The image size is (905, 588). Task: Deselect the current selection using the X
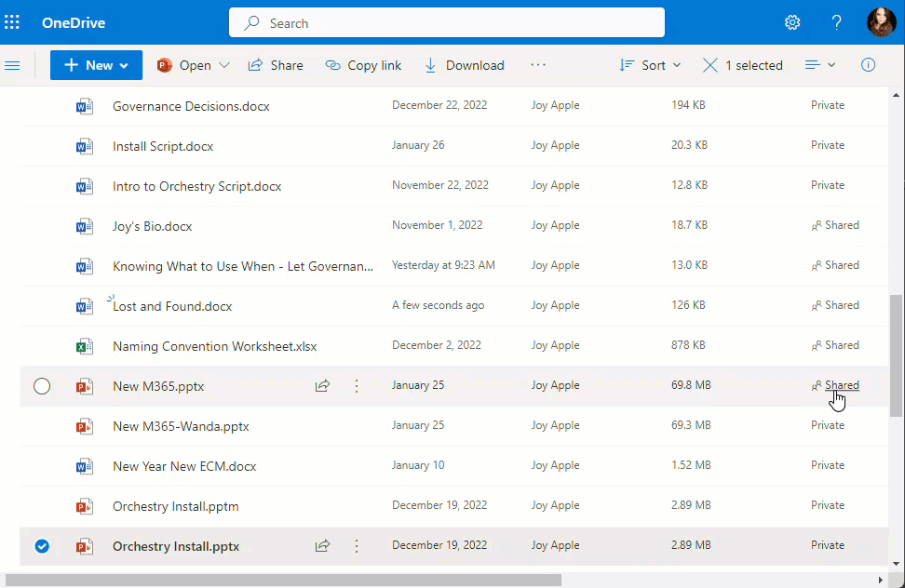(710, 65)
